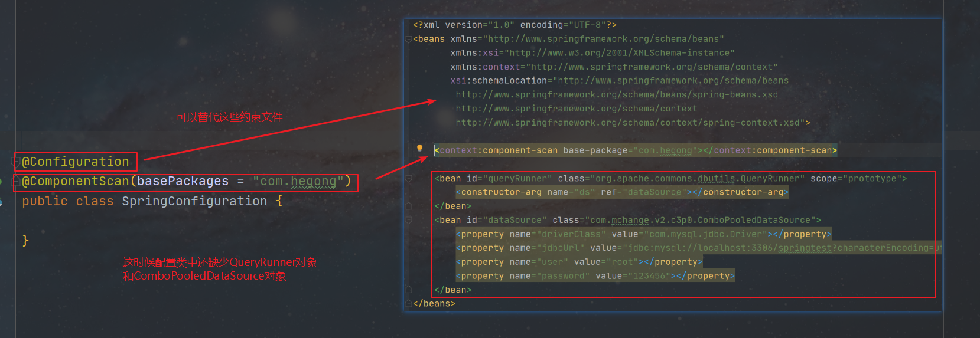Click the closing </beans> tag
This screenshot has height=338, width=980.
(434, 304)
